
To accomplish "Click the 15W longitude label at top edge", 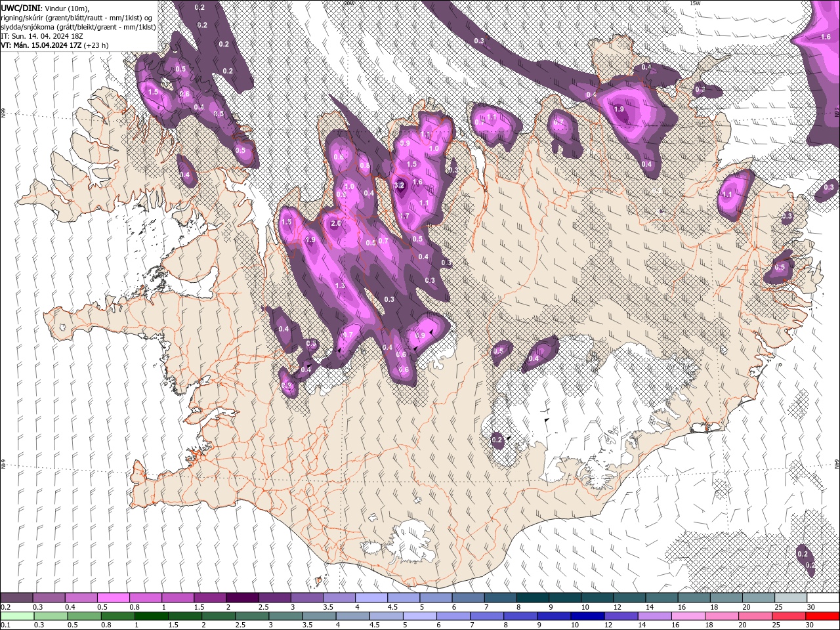I will click(695, 3).
